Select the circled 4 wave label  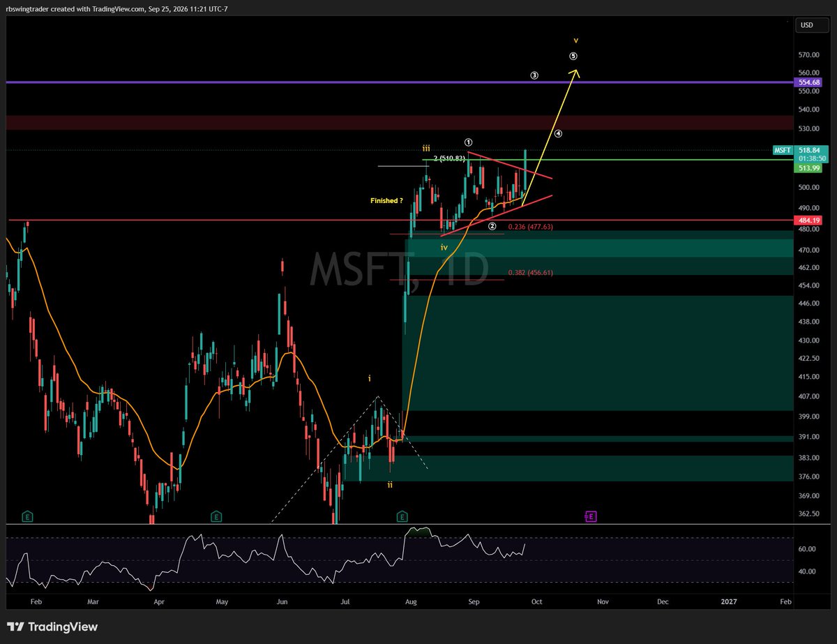[558, 133]
